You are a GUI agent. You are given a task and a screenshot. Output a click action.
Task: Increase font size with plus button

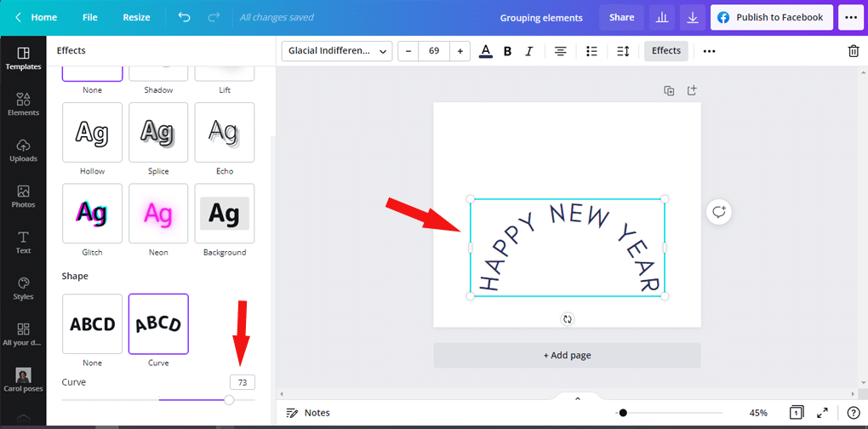(x=460, y=51)
